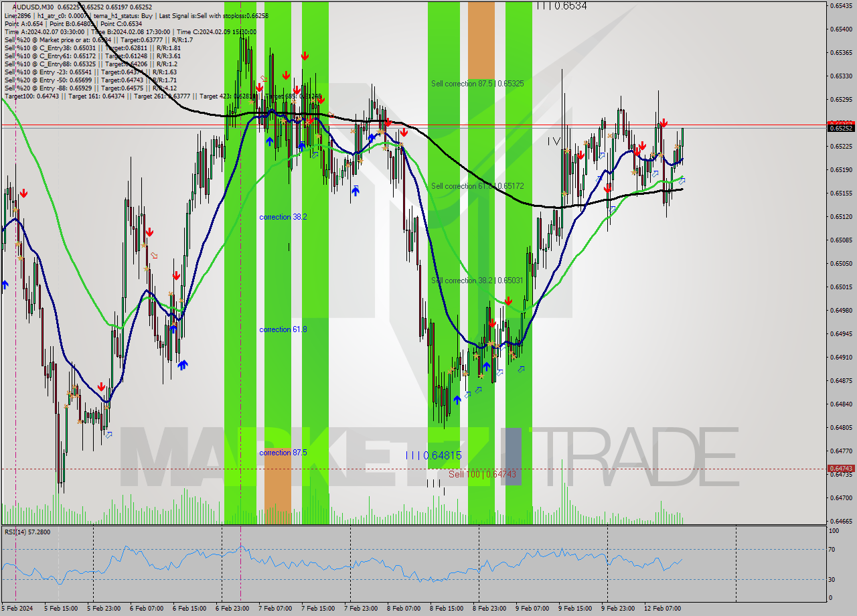This screenshot has height=616, width=857.
Task: Click the '| | | 0.6534' label at top
Action: coord(561,5)
